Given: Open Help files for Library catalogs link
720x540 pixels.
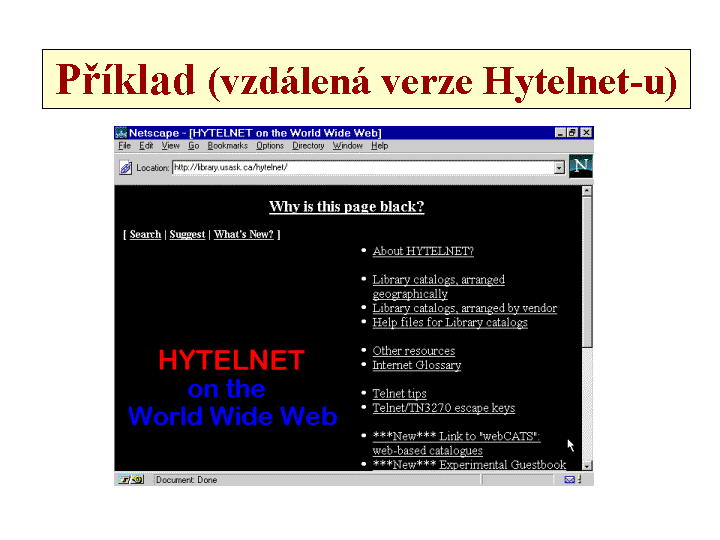Looking at the screenshot, I should pyautogui.click(x=450, y=322).
